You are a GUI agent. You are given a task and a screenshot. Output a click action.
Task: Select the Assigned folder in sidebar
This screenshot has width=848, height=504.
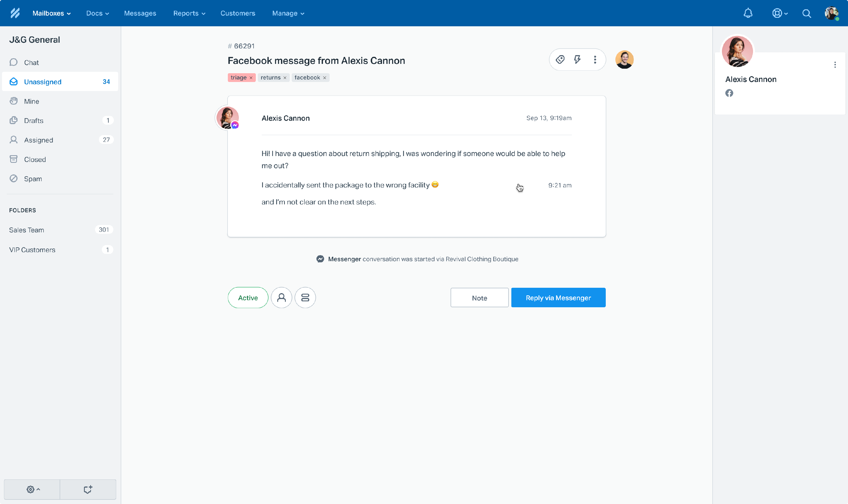click(x=39, y=140)
